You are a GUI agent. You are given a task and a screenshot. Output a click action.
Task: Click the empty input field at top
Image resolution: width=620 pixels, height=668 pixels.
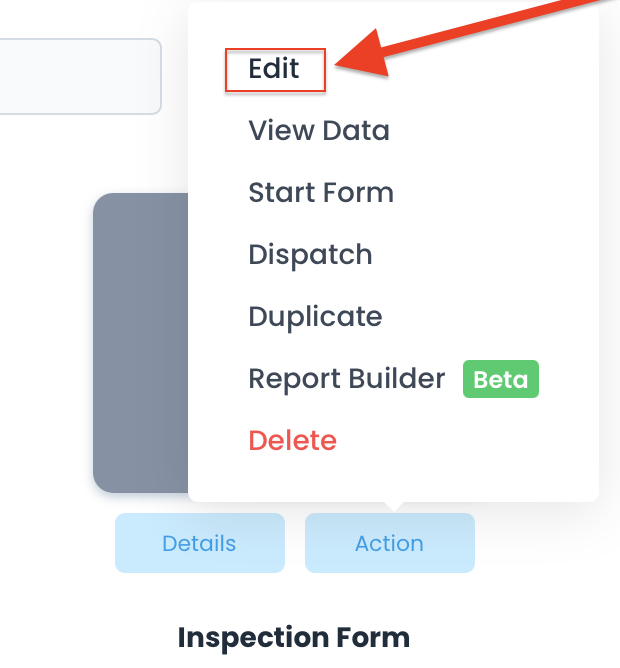point(80,76)
